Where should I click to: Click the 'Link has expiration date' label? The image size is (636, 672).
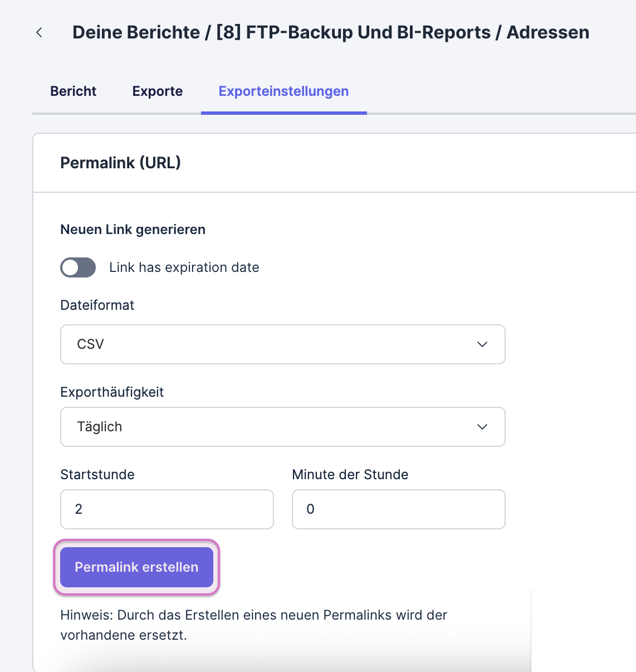coord(184,267)
